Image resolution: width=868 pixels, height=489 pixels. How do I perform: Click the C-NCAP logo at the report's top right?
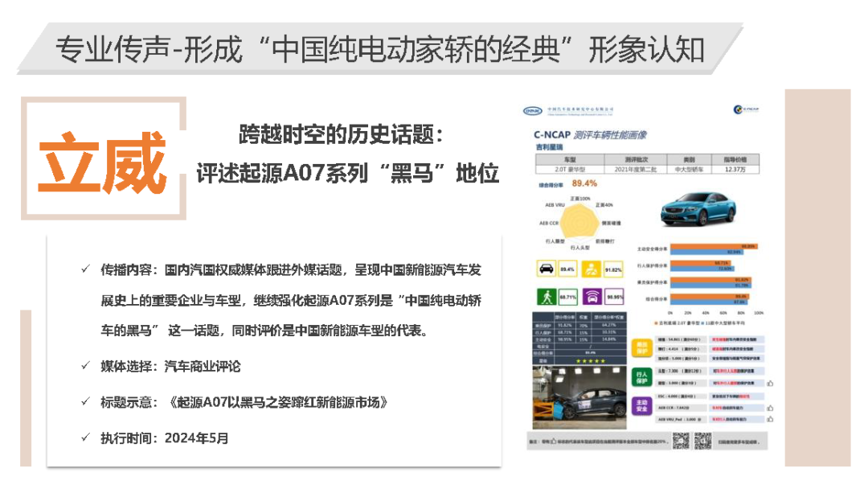(746, 109)
